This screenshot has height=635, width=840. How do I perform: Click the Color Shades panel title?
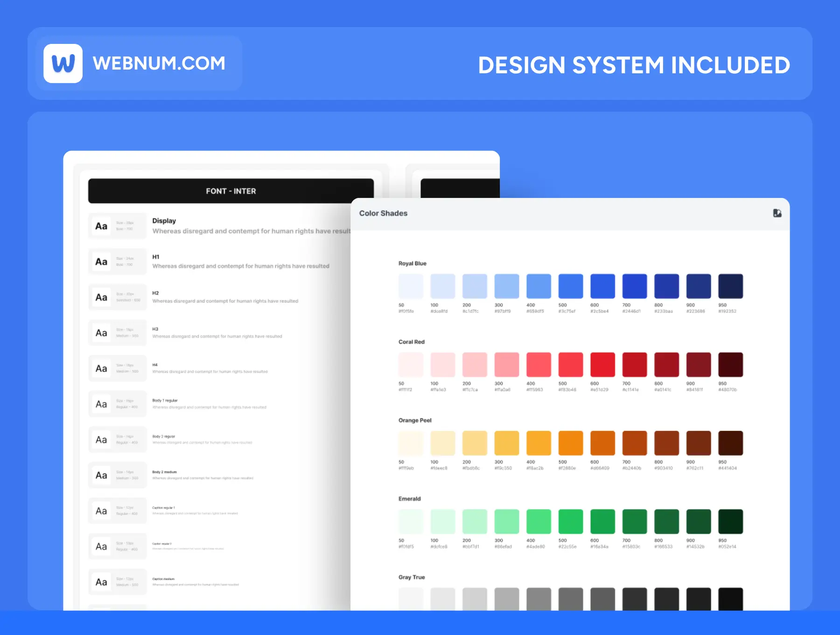383,213
